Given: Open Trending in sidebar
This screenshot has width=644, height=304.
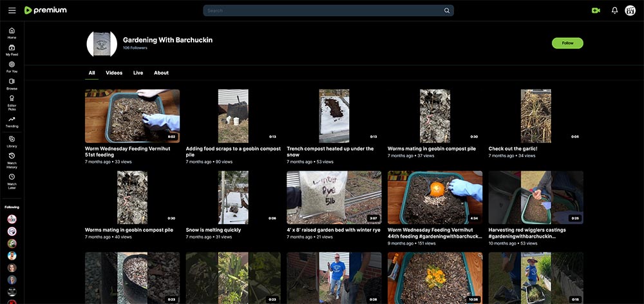Looking at the screenshot, I should pyautogui.click(x=12, y=122).
